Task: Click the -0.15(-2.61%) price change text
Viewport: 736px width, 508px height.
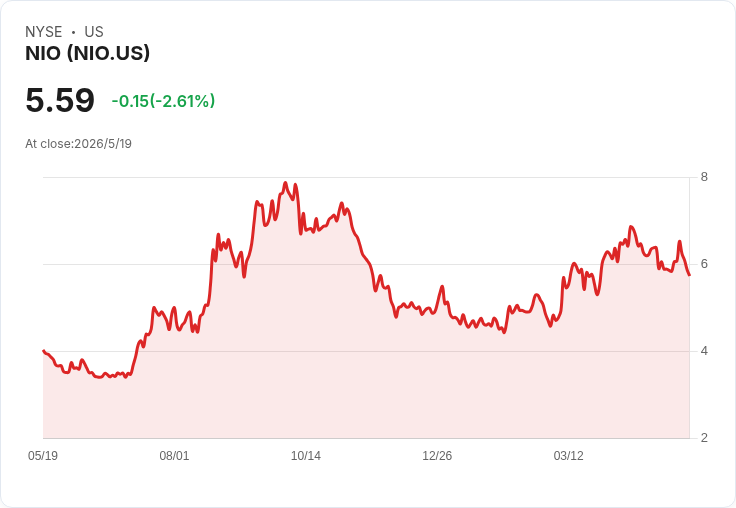Action: pos(163,101)
